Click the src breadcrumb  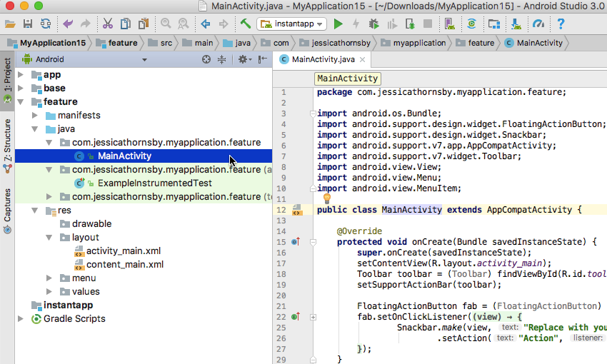[160, 43]
